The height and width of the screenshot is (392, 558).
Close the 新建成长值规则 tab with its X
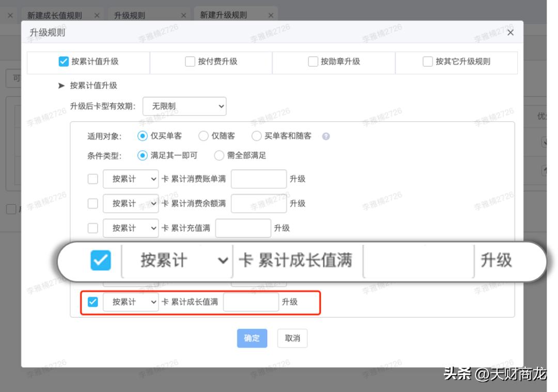[x=97, y=15]
